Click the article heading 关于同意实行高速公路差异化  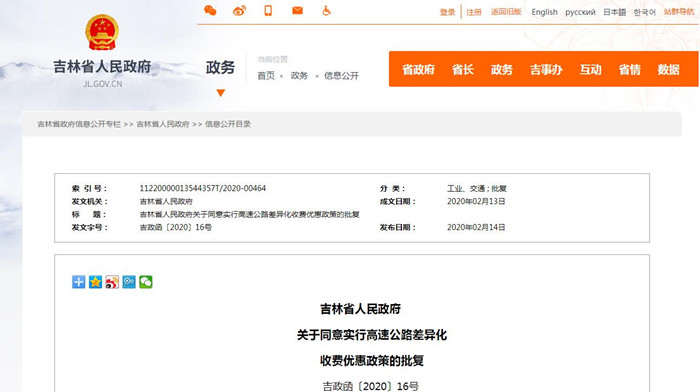pos(372,335)
